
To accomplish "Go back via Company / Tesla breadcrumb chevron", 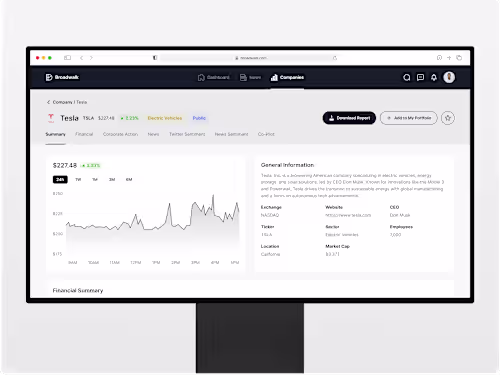I will (x=48, y=102).
